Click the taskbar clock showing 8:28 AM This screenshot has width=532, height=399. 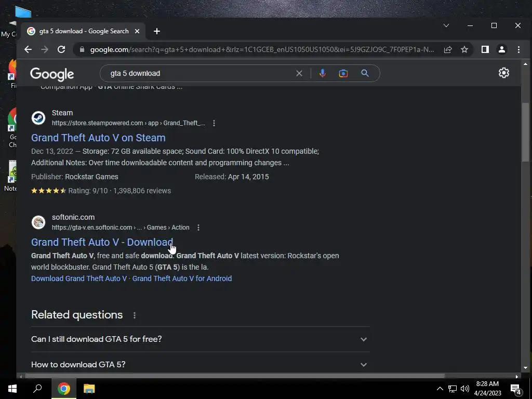tap(487, 389)
